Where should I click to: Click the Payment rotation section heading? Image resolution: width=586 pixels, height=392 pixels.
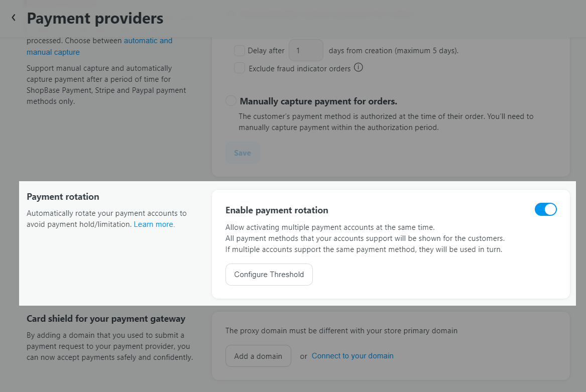pyautogui.click(x=63, y=197)
